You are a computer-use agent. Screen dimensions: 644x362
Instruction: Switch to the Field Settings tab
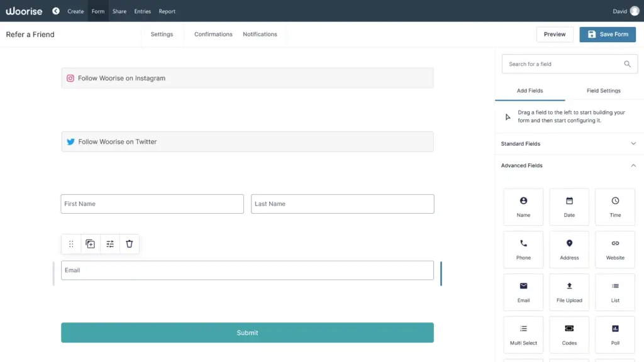tap(602, 90)
